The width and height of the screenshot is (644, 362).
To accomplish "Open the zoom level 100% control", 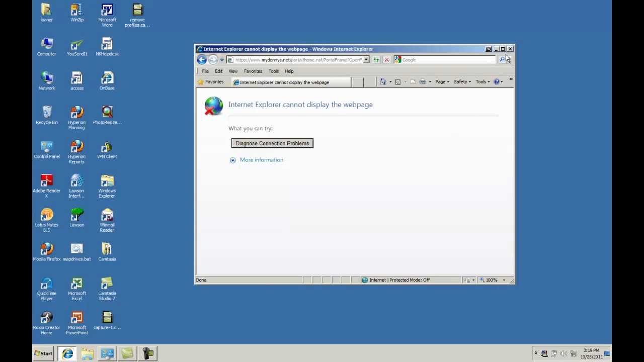I will pos(493,280).
